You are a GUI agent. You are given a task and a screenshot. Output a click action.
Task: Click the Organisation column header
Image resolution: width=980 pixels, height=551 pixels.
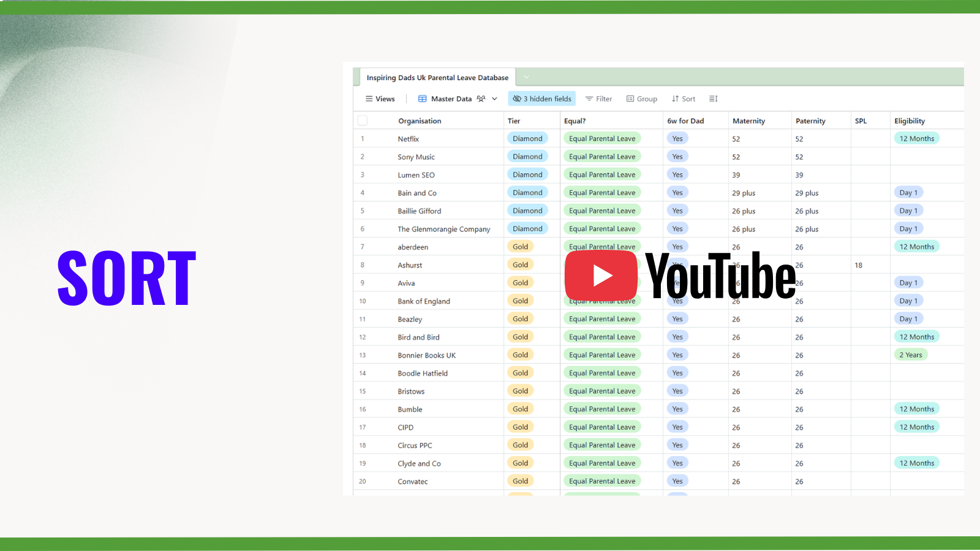click(420, 121)
